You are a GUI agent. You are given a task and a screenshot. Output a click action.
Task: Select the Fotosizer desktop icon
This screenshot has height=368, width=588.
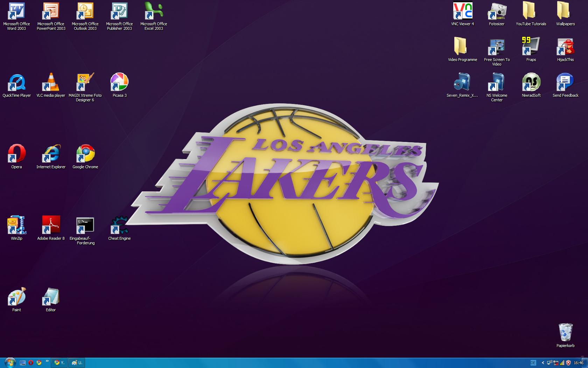[497, 14]
